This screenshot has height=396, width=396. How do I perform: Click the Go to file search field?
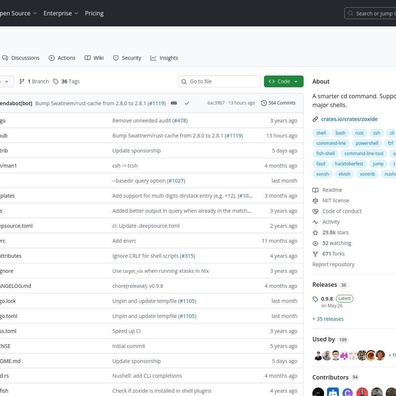click(219, 81)
